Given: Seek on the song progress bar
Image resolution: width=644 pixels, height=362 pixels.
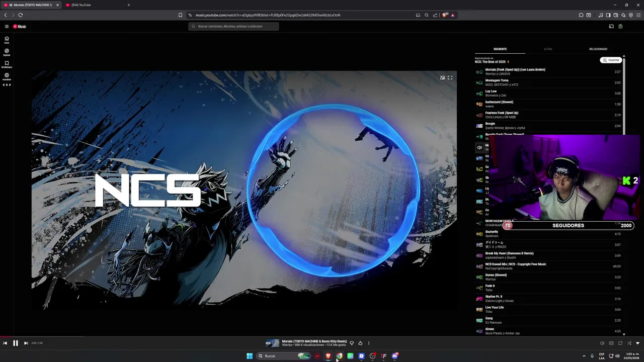Looking at the screenshot, I should [x=322, y=337].
